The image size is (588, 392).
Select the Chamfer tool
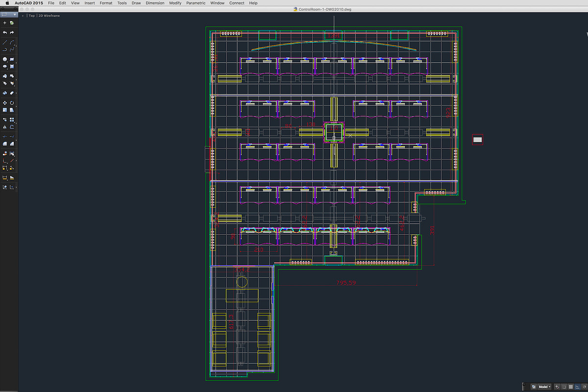pyautogui.click(x=12, y=144)
